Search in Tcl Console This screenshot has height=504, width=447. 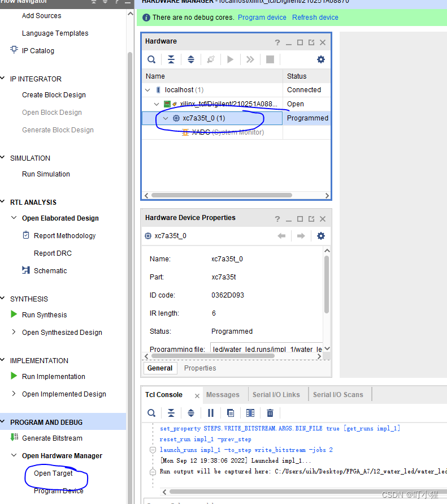151,413
